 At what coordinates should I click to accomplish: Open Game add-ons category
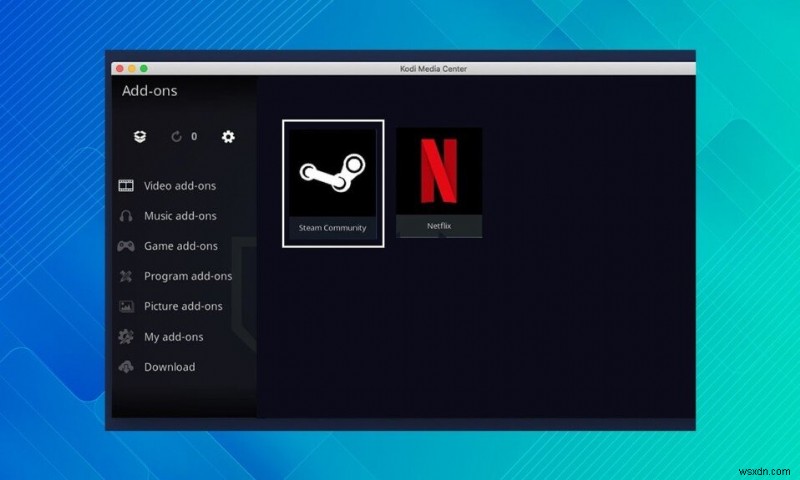pos(181,246)
